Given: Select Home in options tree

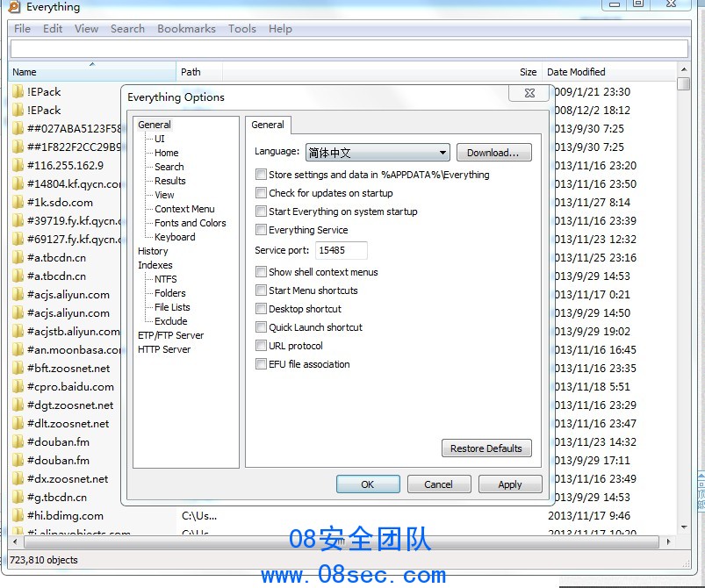Looking at the screenshot, I should [166, 153].
